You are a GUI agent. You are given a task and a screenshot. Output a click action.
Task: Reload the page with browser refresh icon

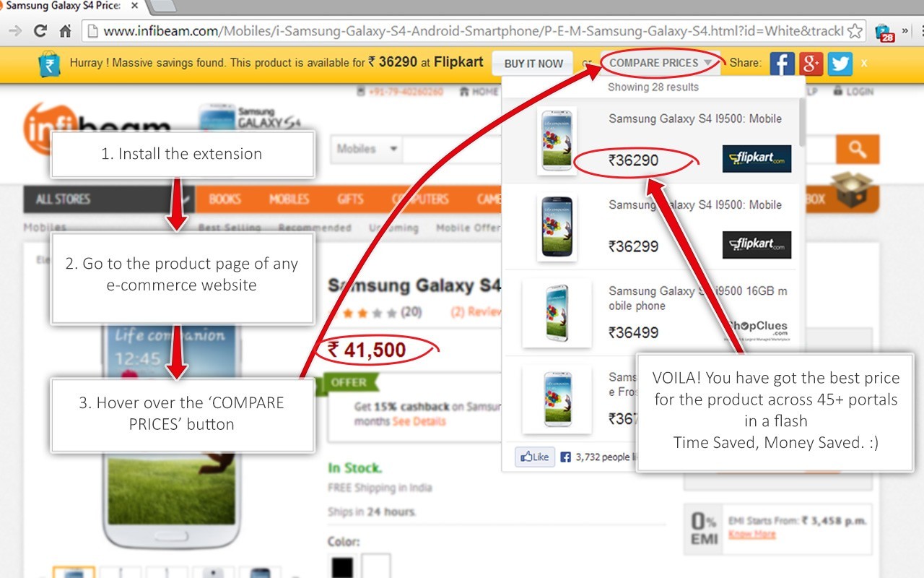(x=40, y=31)
